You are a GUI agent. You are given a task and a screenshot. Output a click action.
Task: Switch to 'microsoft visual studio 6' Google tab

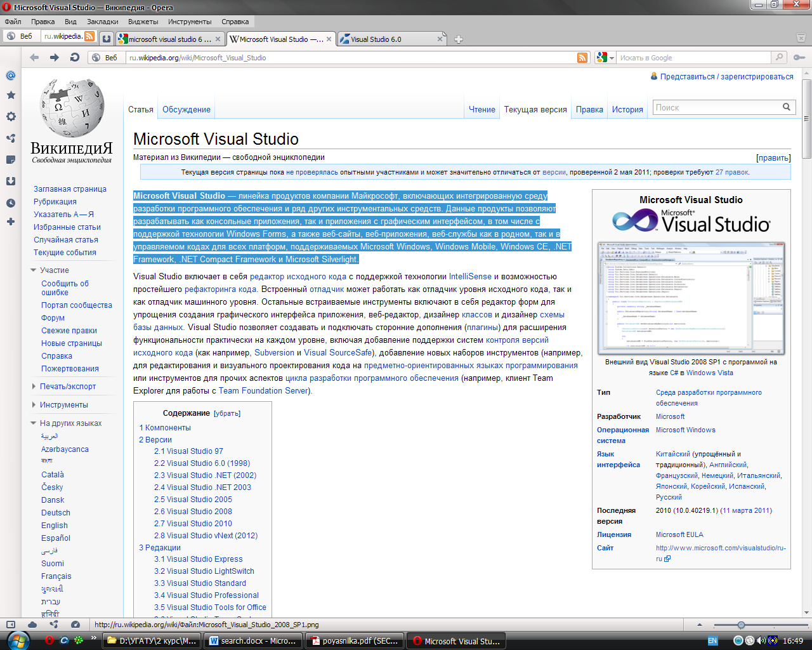coord(170,39)
